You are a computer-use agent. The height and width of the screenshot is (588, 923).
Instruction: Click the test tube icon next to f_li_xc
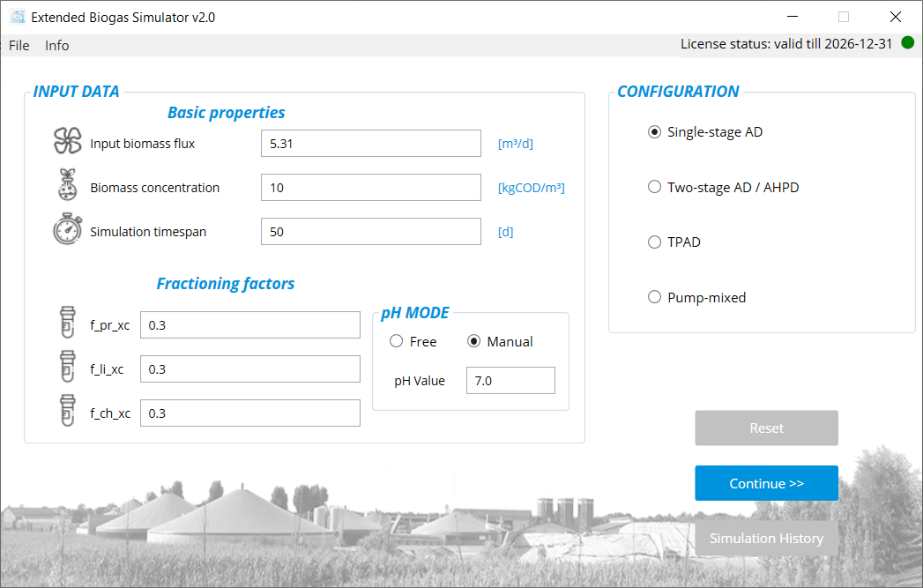click(68, 366)
